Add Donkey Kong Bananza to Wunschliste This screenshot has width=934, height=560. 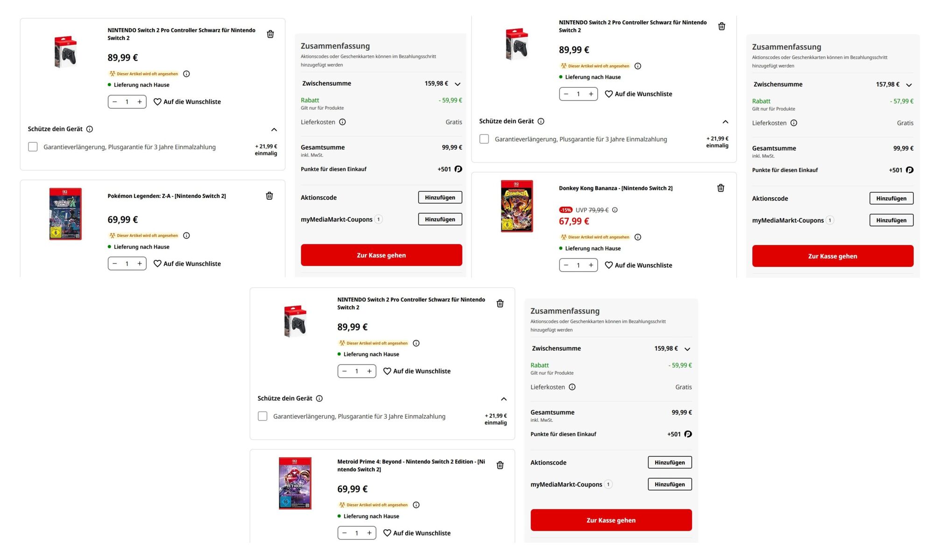click(638, 265)
